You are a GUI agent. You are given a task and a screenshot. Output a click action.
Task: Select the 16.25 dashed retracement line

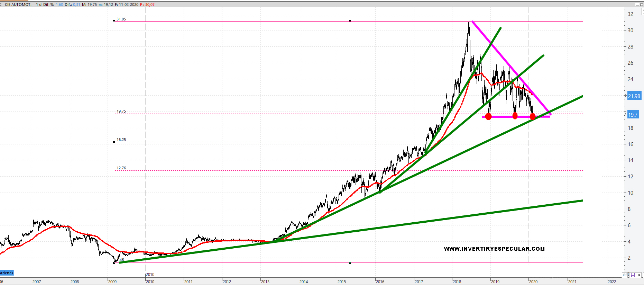pos(277,142)
